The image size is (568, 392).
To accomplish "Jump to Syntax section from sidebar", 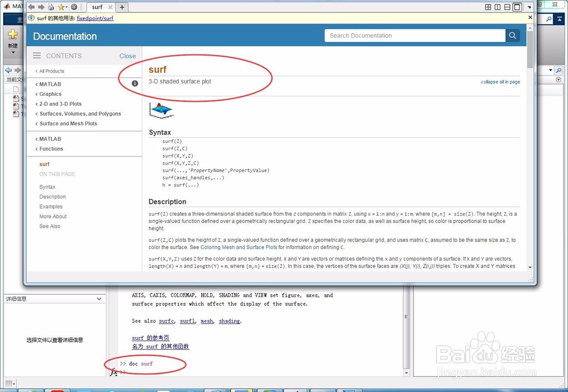I will (47, 187).
